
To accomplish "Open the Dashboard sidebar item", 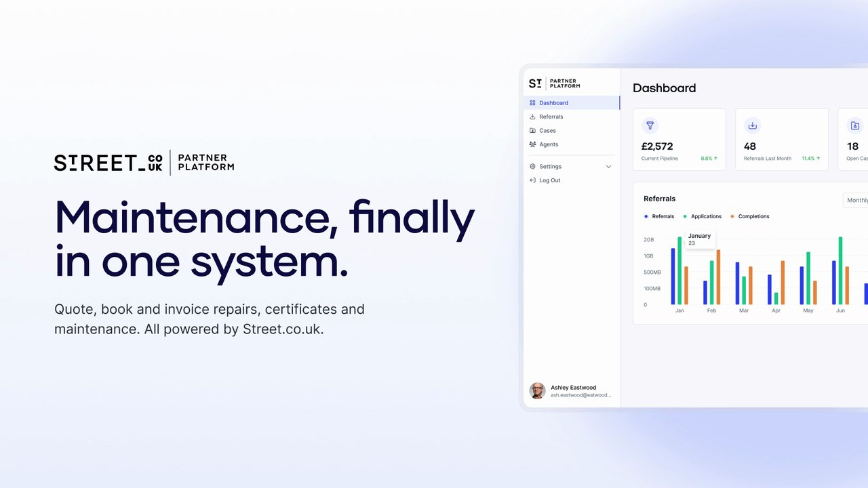I will point(572,103).
